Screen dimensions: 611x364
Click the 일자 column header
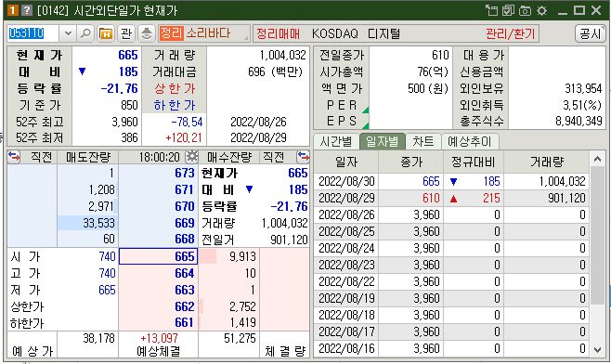click(346, 162)
